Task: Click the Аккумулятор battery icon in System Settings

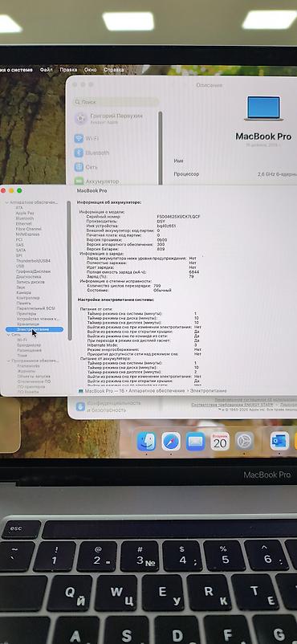Action: pos(79,181)
